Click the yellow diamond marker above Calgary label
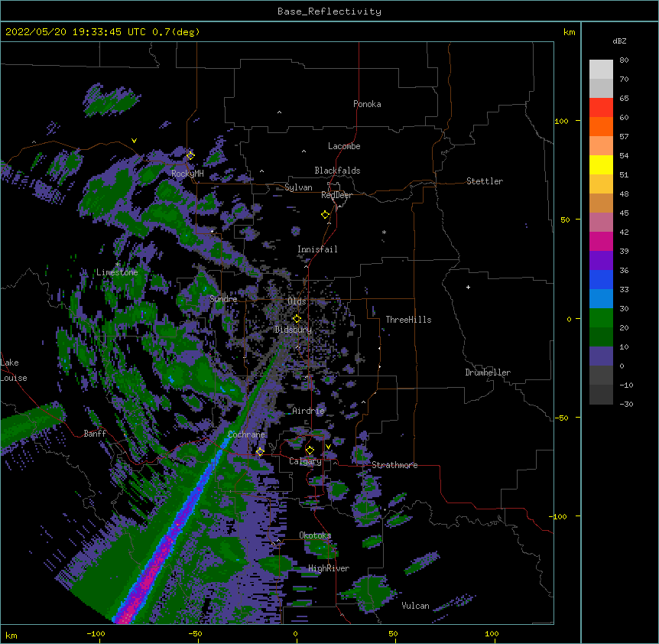659x644 pixels. click(310, 450)
